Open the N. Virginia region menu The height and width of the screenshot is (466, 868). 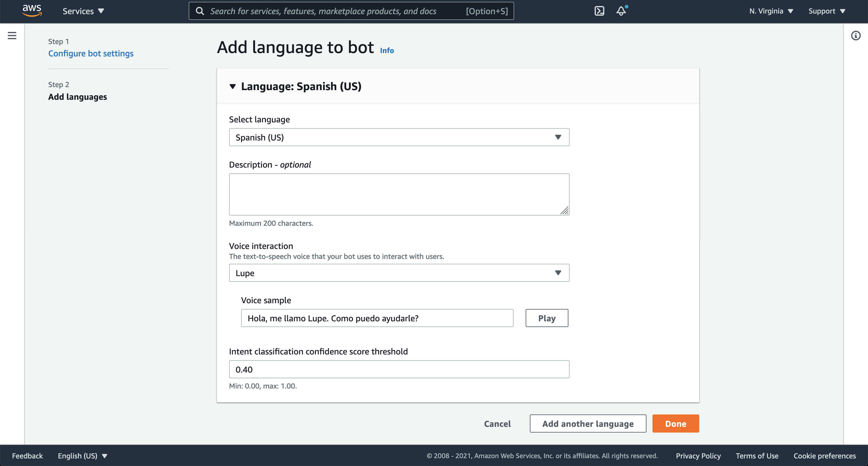pyautogui.click(x=771, y=11)
